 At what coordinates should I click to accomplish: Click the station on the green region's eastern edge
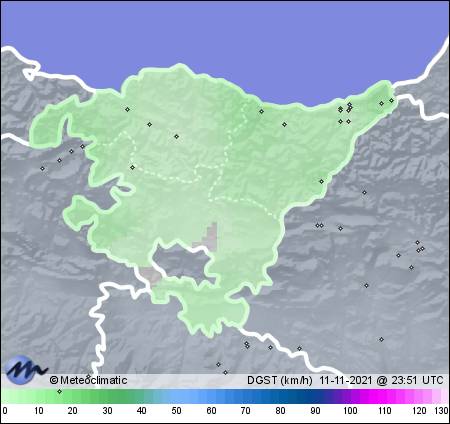[x=321, y=181]
